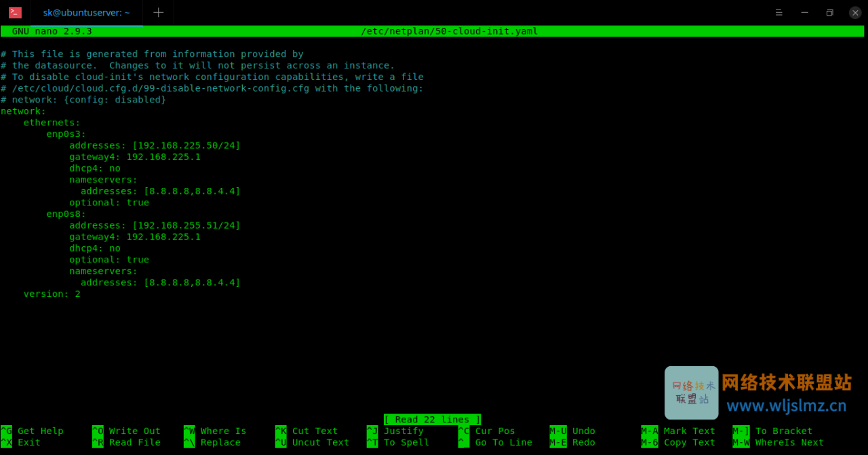Click the ^W Where Is shortcut
This screenshot has width=868, height=455.
coord(215,431)
